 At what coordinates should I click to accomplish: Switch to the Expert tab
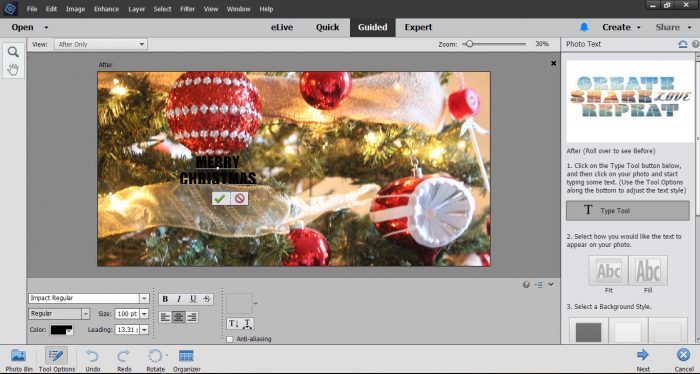click(418, 27)
